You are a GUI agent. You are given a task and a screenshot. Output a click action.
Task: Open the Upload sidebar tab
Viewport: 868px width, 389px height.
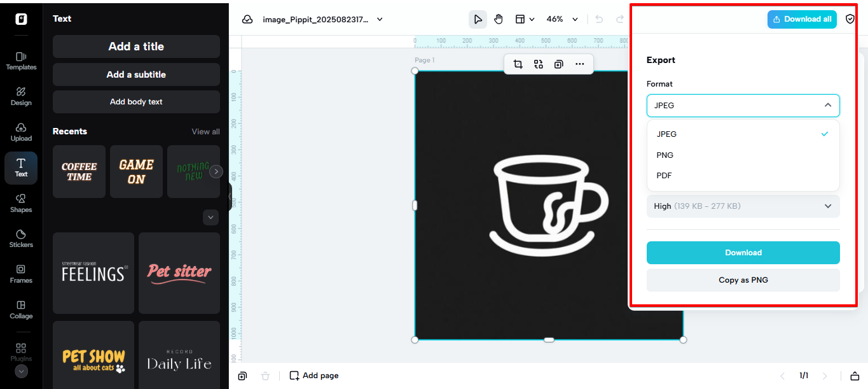click(x=21, y=132)
